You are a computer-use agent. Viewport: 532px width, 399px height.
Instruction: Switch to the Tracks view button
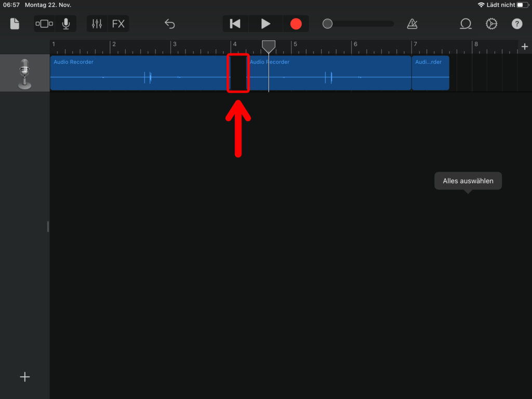point(44,24)
